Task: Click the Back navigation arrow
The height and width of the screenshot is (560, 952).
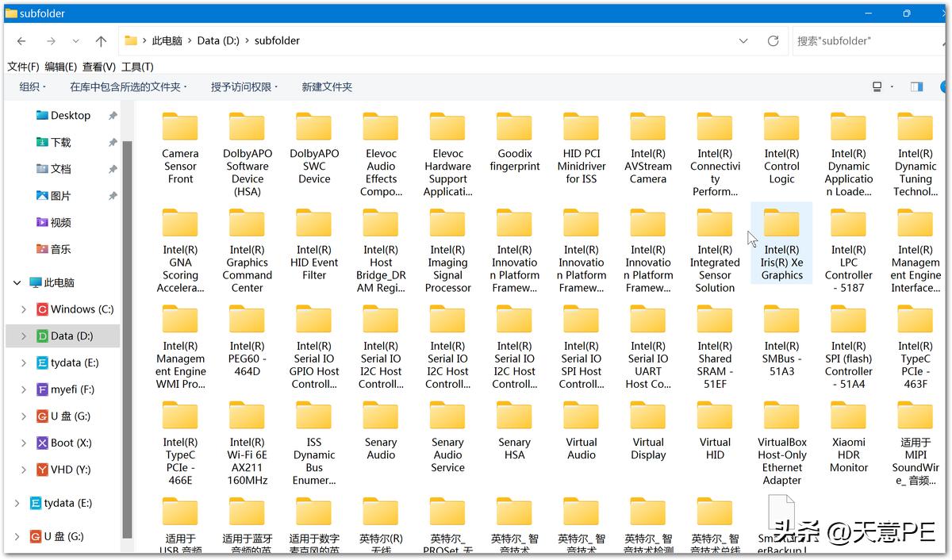Action: point(21,41)
